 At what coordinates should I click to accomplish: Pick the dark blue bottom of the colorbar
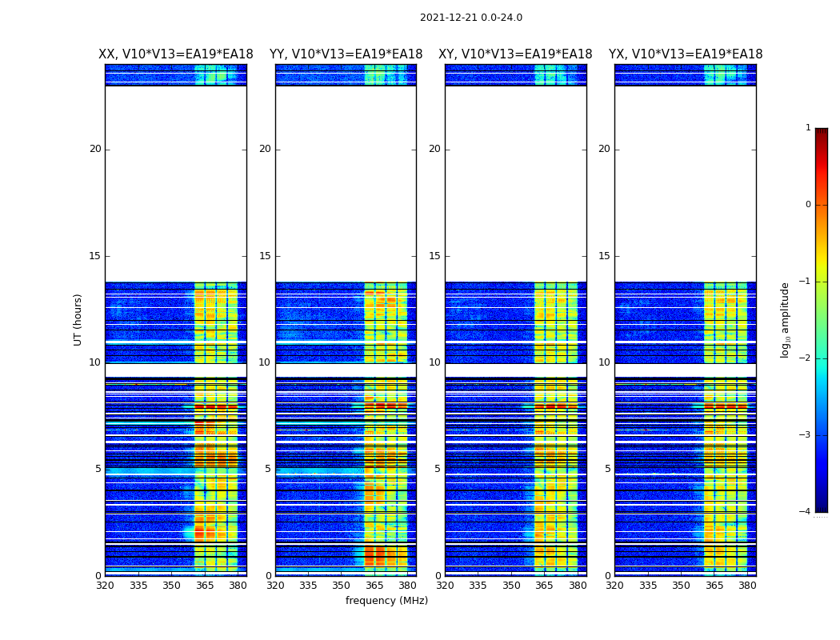(x=821, y=506)
